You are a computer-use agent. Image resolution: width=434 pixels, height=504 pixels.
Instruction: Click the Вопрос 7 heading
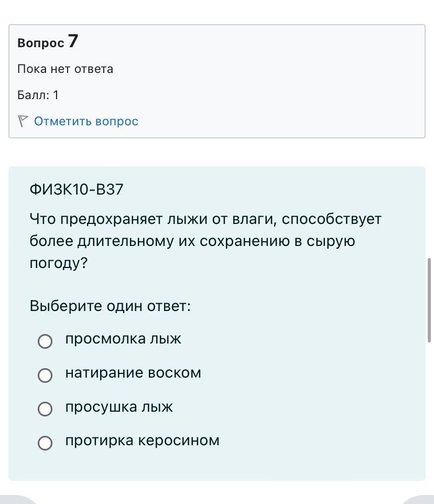click(x=47, y=42)
